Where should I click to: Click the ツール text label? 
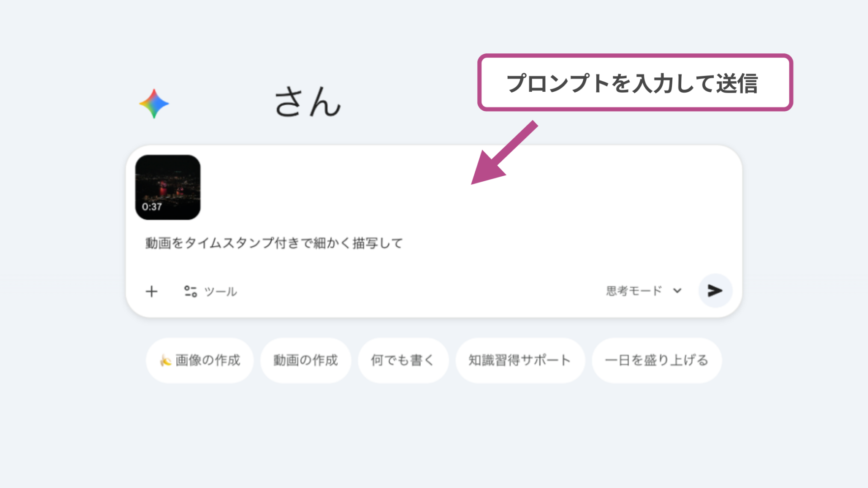[x=221, y=291]
